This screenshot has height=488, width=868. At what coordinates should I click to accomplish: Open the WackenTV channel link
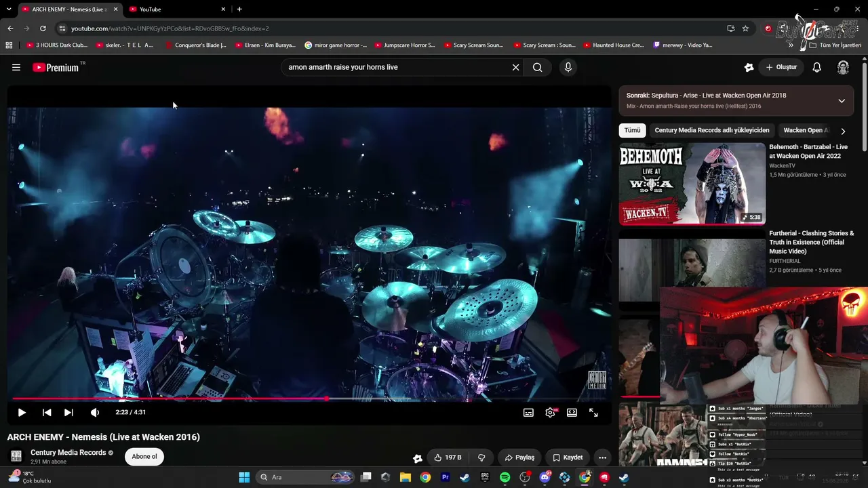tap(782, 165)
